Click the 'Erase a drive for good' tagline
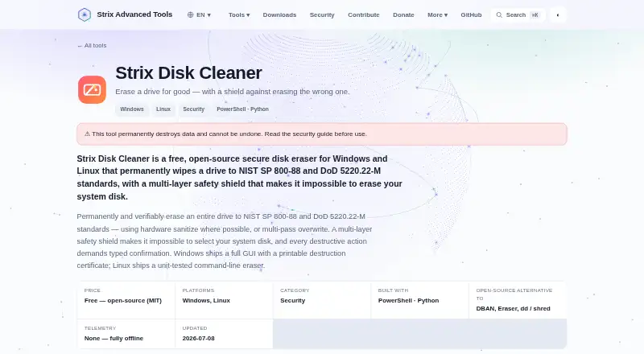The width and height of the screenshot is (644, 354). click(x=233, y=92)
